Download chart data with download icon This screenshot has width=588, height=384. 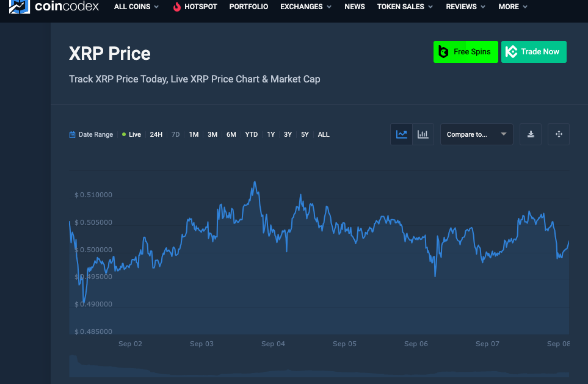tap(531, 134)
